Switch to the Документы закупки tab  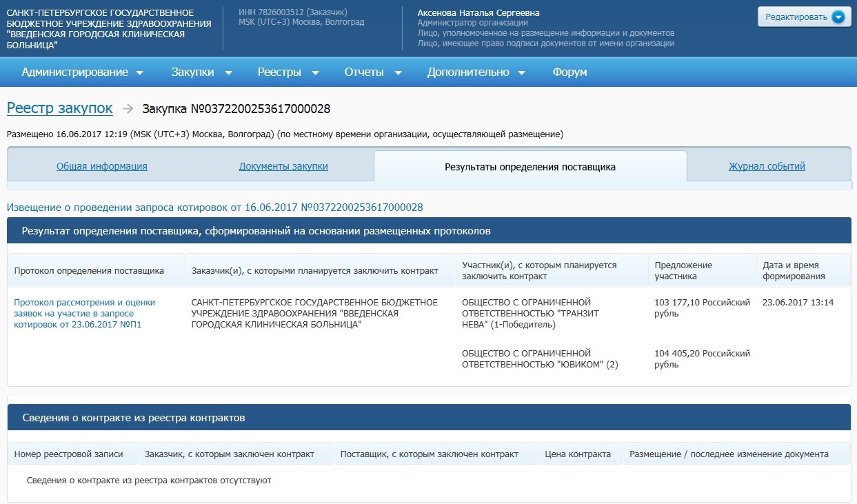pos(283,166)
